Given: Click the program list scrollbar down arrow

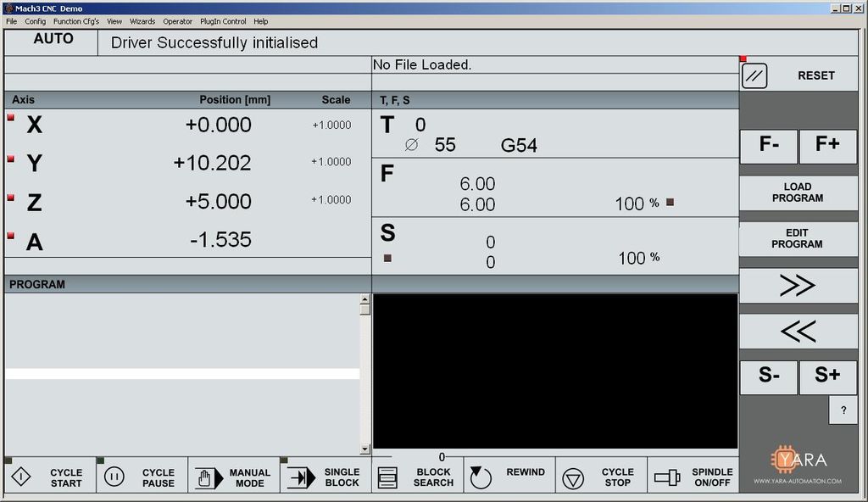Looking at the screenshot, I should pyautogui.click(x=364, y=449).
